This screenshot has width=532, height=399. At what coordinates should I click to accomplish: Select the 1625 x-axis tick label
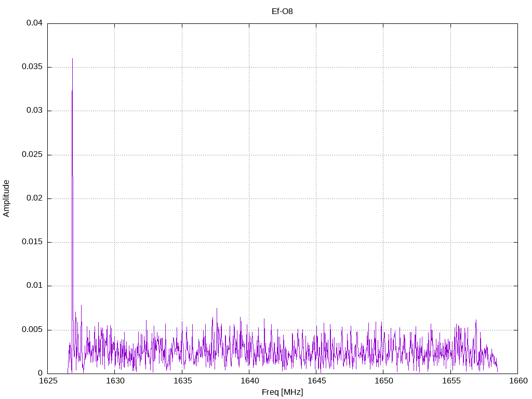coord(48,381)
